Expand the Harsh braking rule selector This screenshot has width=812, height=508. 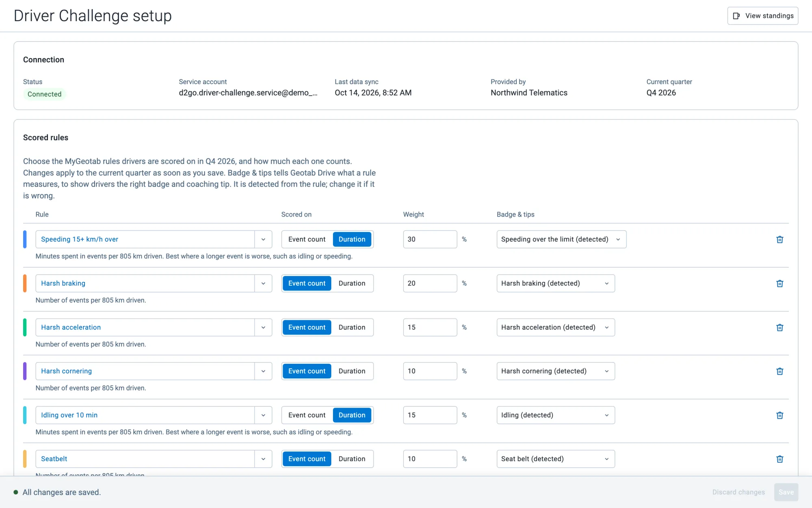[263, 283]
